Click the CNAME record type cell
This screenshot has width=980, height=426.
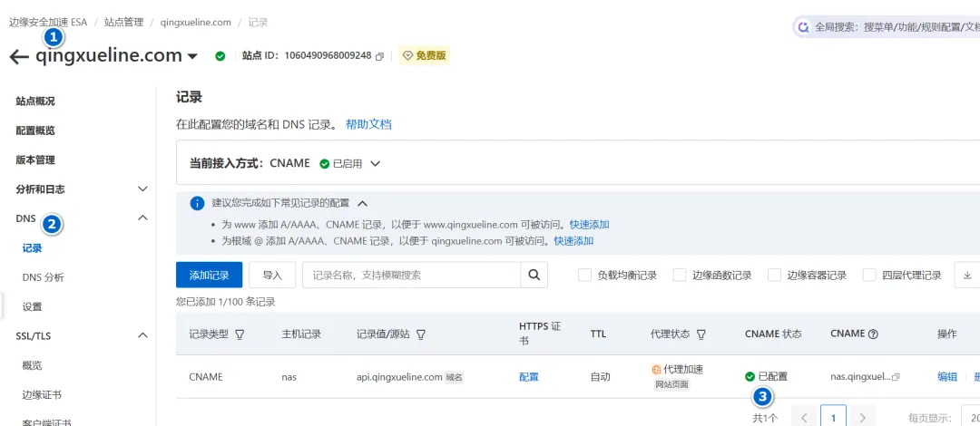tap(206, 377)
